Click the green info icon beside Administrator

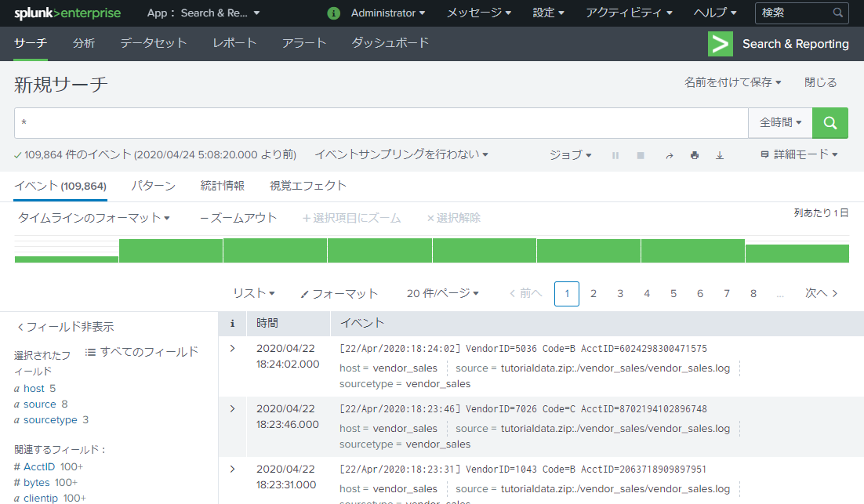334,13
